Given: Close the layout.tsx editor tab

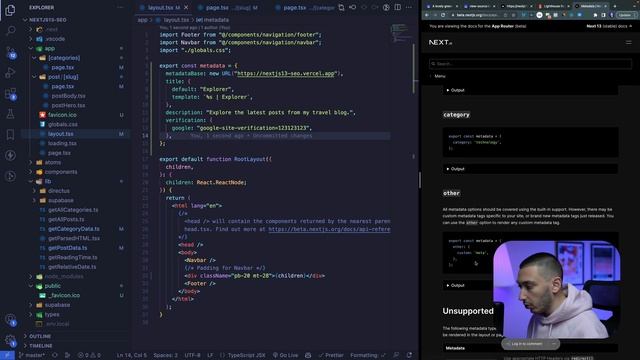Looking at the screenshot, I should (186, 7).
